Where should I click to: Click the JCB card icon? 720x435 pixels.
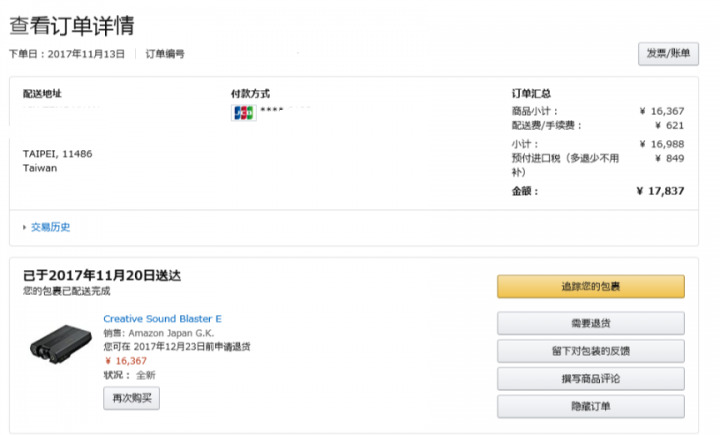pos(243,112)
